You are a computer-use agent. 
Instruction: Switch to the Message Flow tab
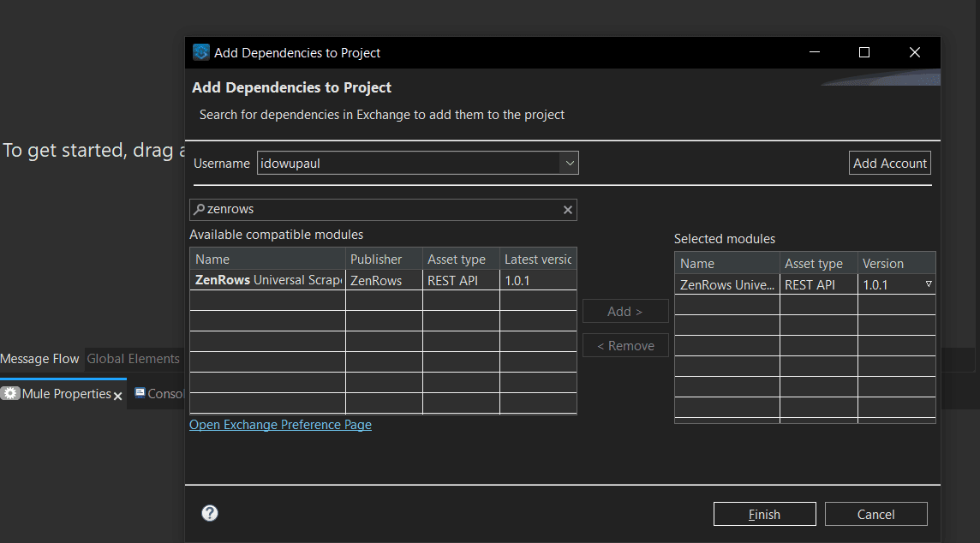pos(40,359)
